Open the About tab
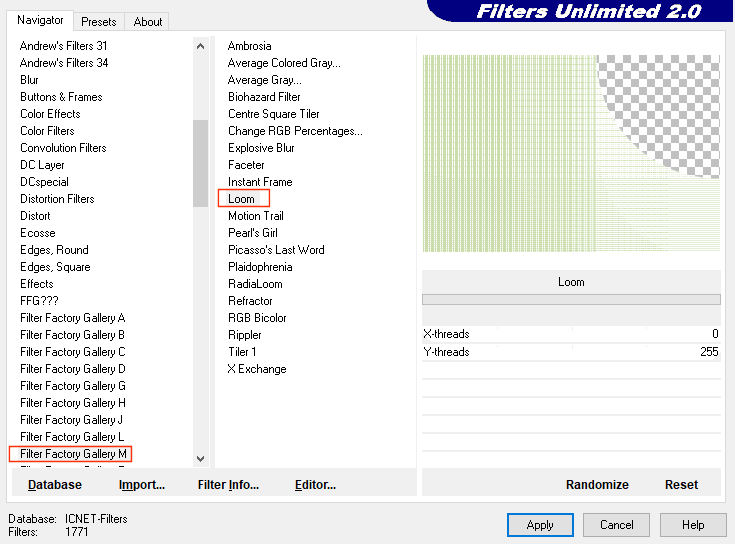Screen dimensions: 735x544 148,22
